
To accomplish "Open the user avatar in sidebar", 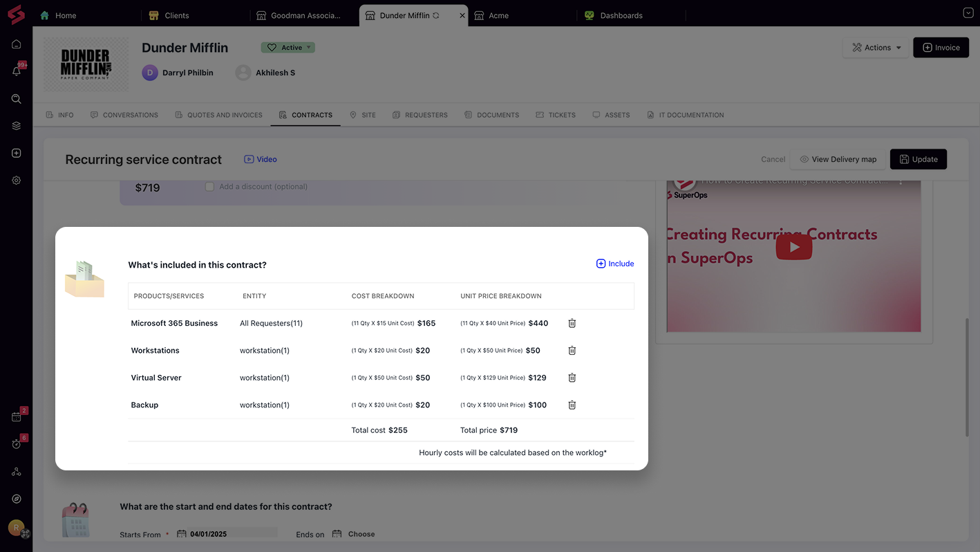I will click(x=16, y=527).
